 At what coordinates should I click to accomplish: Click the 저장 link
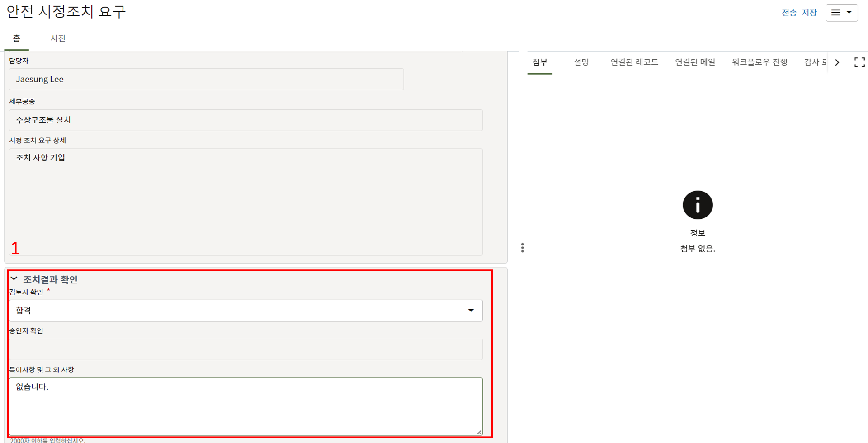(809, 13)
